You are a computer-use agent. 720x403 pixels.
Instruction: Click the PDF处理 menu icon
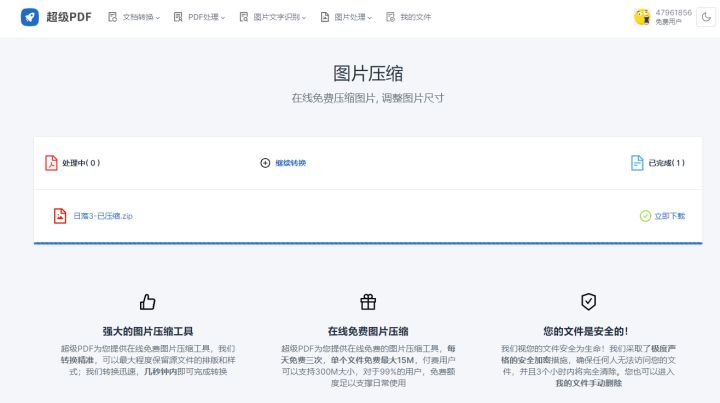178,17
